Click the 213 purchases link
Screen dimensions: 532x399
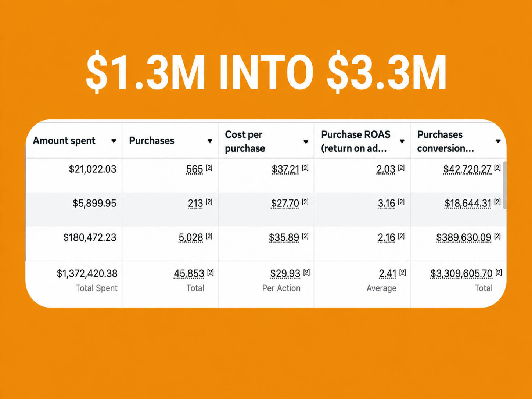click(x=195, y=204)
